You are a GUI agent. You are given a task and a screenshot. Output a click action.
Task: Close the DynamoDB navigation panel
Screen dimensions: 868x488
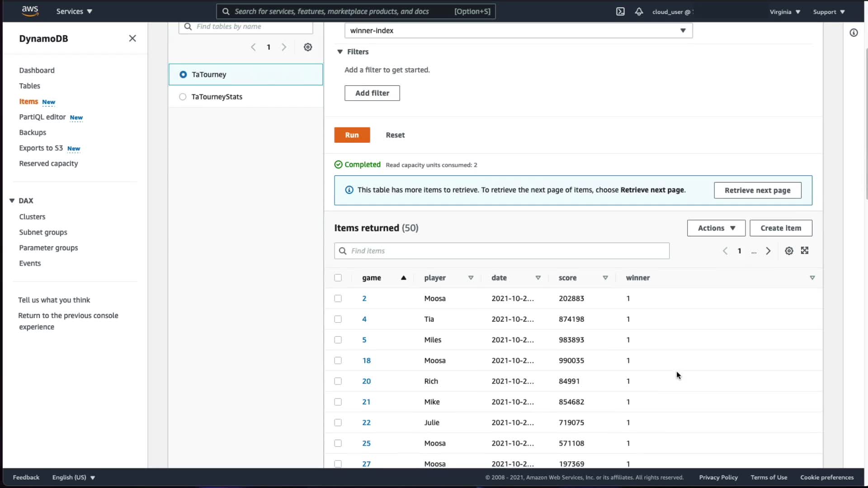point(132,38)
